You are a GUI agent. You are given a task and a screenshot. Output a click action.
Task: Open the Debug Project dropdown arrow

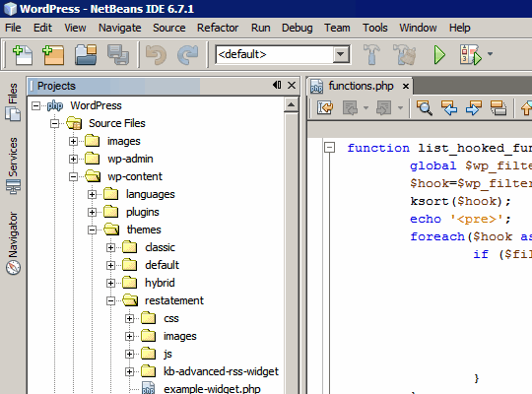point(490,53)
